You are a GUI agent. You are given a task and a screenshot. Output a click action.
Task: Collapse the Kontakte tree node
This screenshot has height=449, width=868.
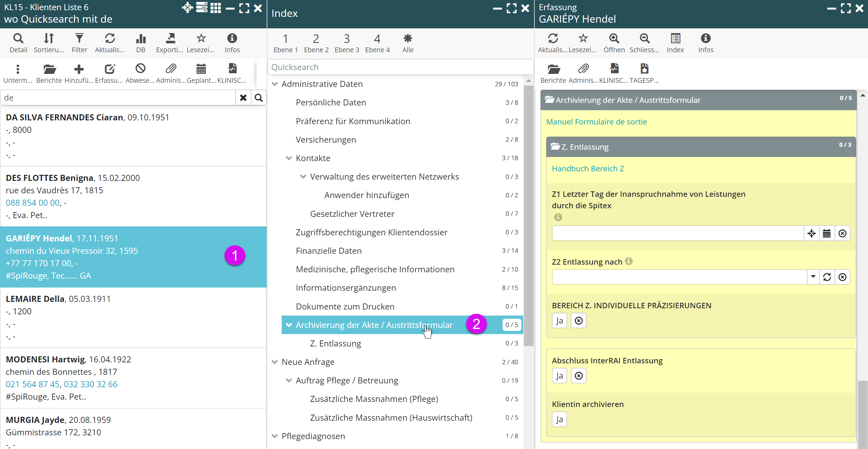tap(289, 158)
